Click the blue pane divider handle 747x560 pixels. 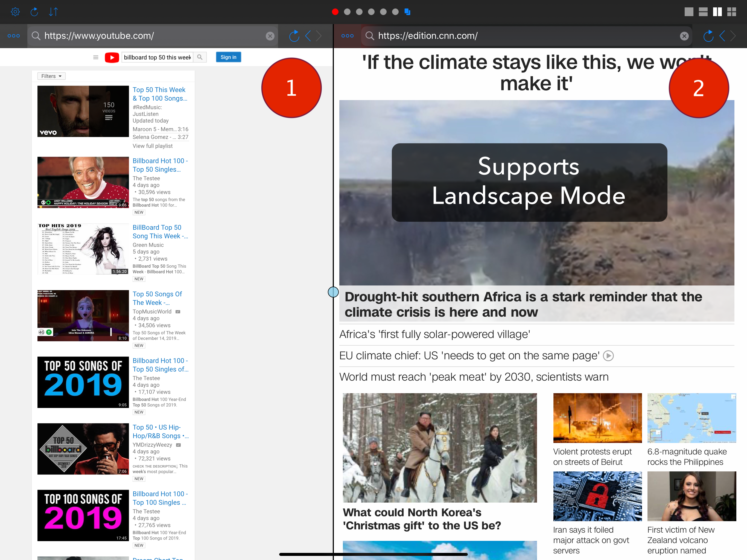[333, 292]
